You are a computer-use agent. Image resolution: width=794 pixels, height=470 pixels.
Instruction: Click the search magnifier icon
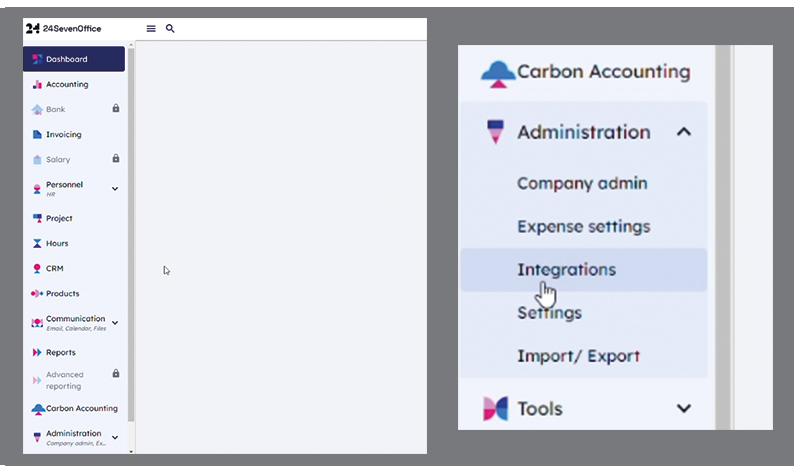click(170, 29)
